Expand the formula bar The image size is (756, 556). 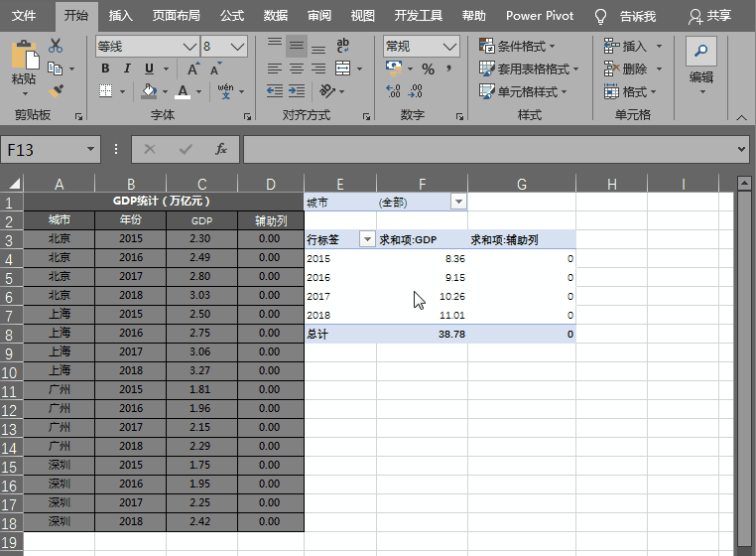point(741,149)
